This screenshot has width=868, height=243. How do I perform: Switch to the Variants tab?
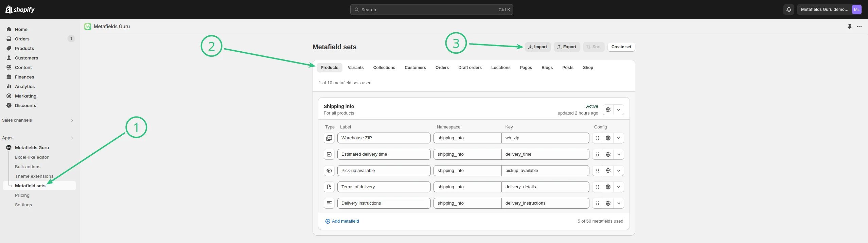click(x=356, y=68)
